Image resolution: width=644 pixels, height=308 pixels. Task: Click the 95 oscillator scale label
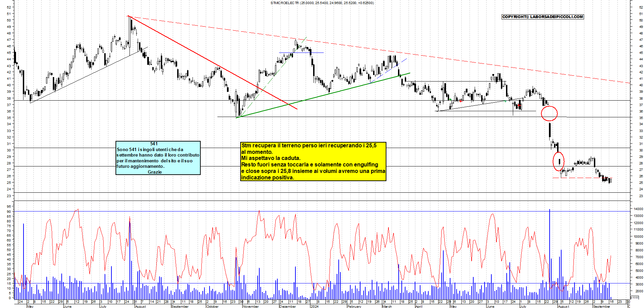(x=9, y=206)
